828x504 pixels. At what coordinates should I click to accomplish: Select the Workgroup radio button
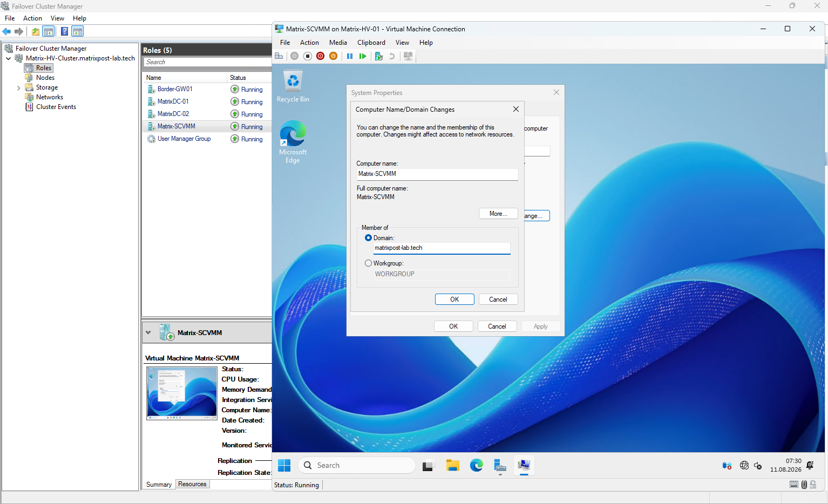click(x=368, y=263)
